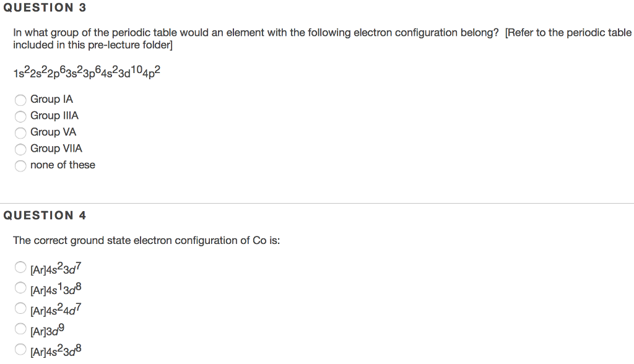Click the 'Group IIIA' answer label text
The height and width of the screenshot is (364, 634).
54,116
